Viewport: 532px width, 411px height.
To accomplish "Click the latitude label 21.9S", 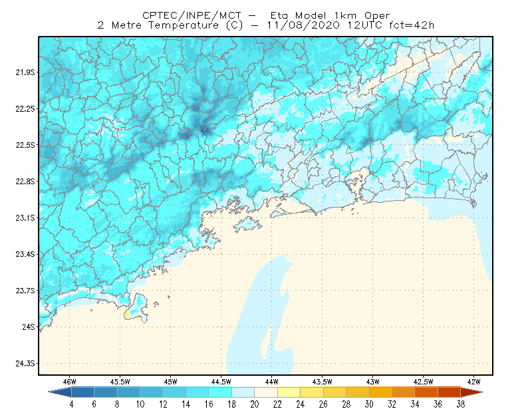I will coord(25,72).
